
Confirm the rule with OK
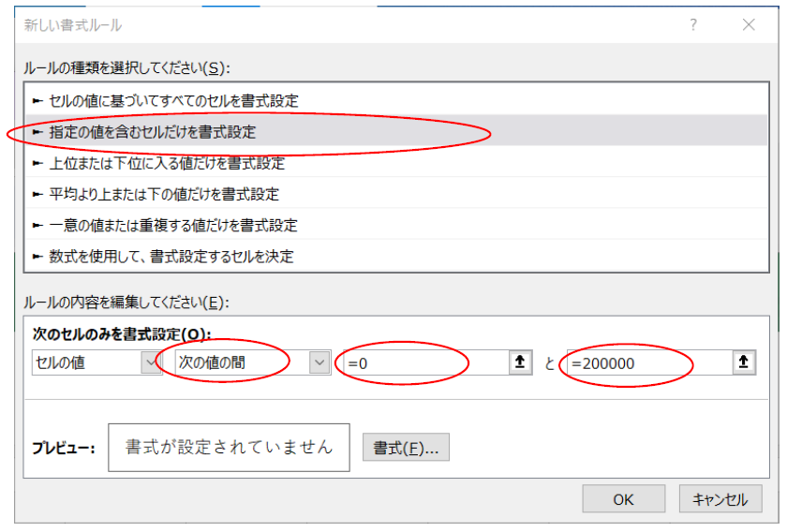623,499
